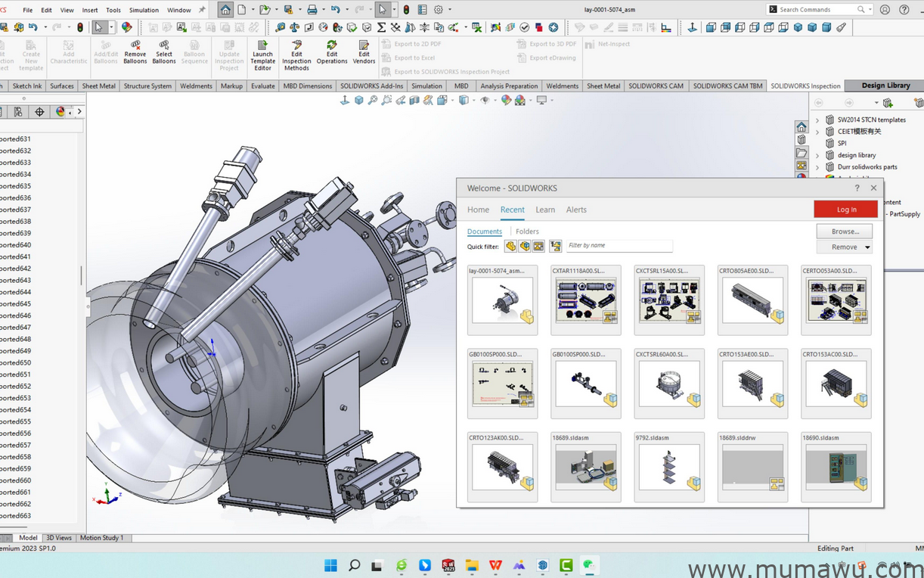Click the WPS Office taskbar icon
Image resolution: width=924 pixels, height=578 pixels.
[x=495, y=565]
